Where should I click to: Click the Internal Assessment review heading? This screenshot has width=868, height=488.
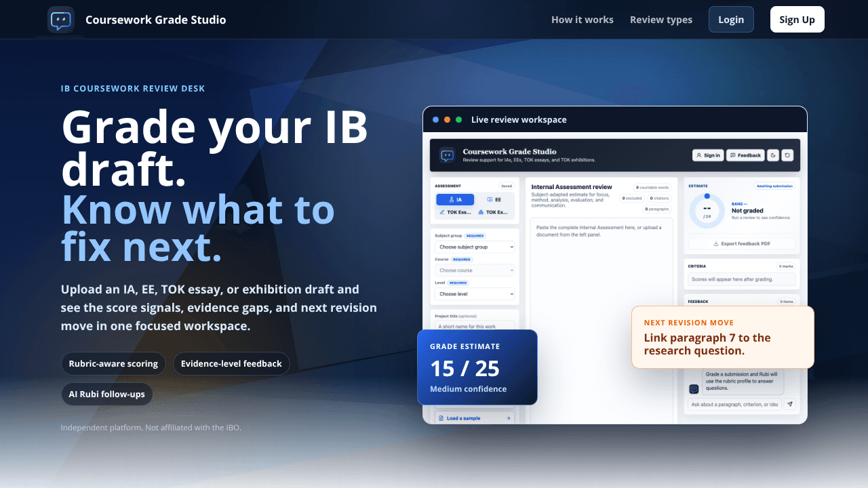[x=572, y=187]
